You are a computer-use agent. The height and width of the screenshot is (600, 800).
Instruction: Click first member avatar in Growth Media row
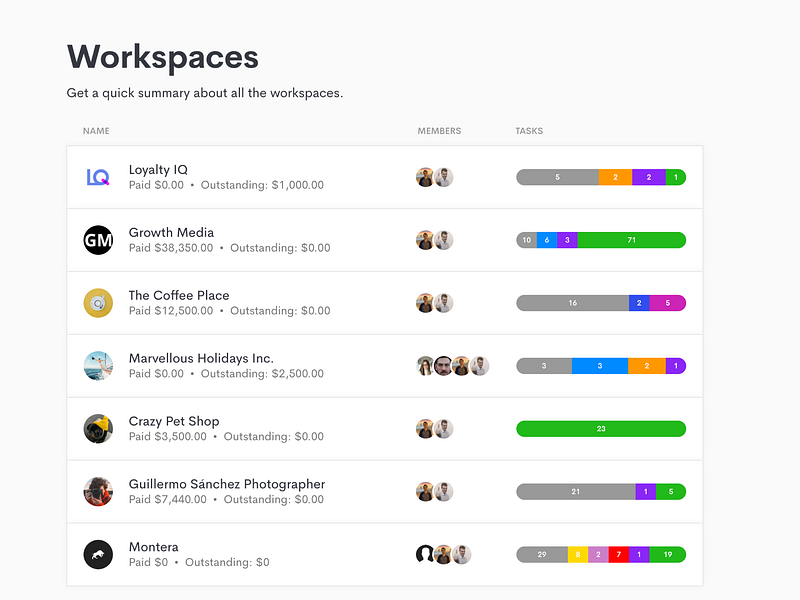424,240
